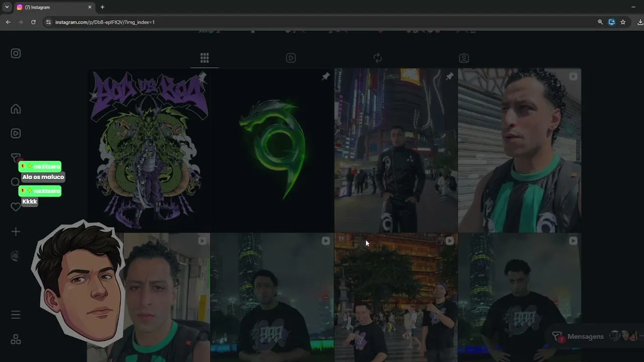Open reel of man beside metal shutter
Screen dimensions: 644x362
pyautogui.click(x=519, y=150)
